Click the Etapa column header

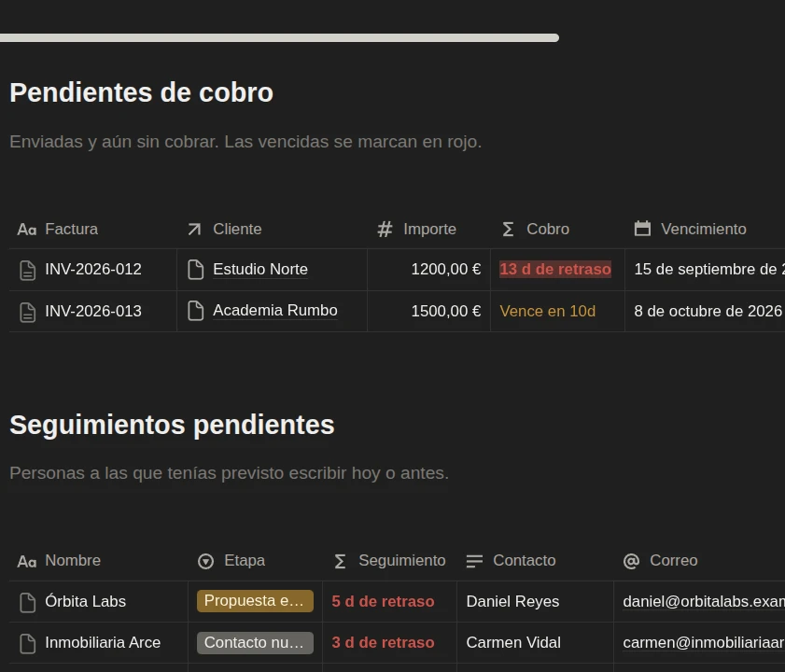click(x=255, y=560)
